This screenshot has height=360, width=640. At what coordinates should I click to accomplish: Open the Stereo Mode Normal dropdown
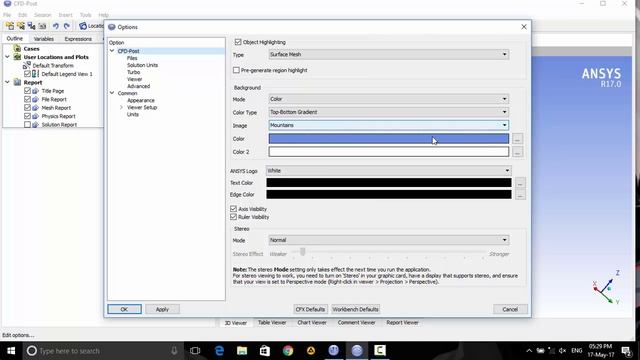point(389,240)
